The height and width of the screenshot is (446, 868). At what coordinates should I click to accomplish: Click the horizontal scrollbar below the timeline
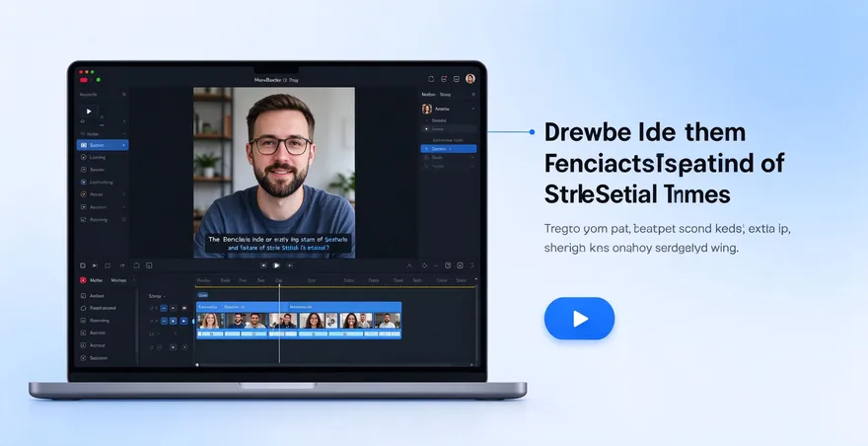[x=335, y=364]
